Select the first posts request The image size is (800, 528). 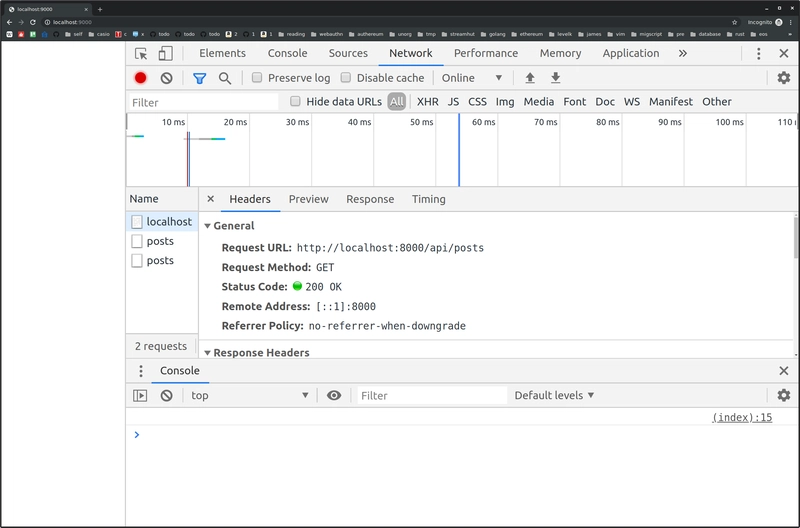pos(162,241)
